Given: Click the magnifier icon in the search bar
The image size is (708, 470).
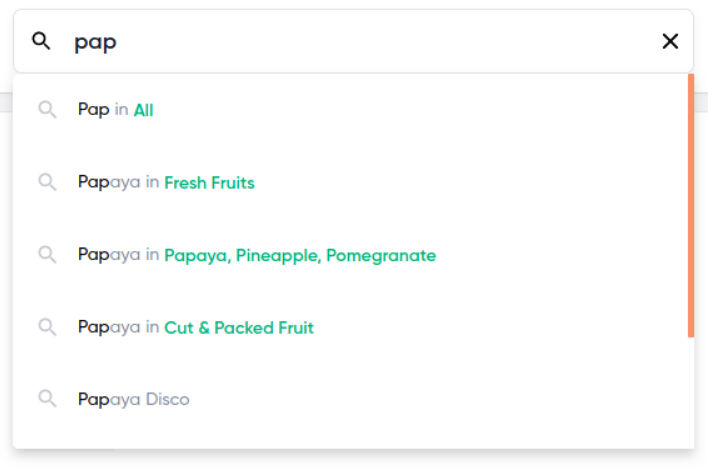Looking at the screenshot, I should (41, 41).
